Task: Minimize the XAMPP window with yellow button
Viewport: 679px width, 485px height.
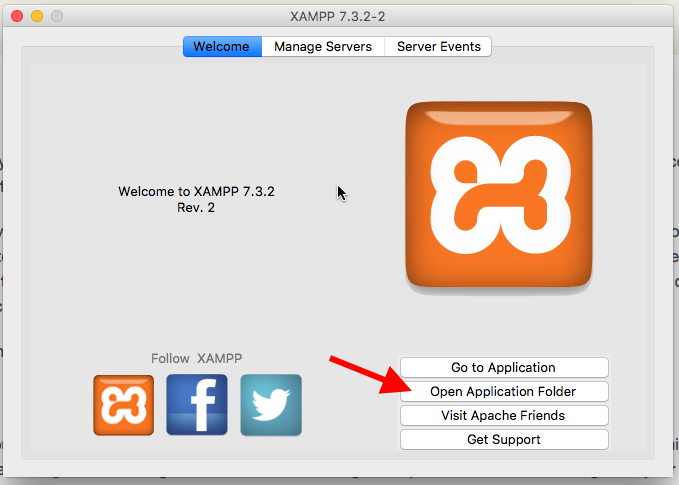Action: click(x=37, y=16)
